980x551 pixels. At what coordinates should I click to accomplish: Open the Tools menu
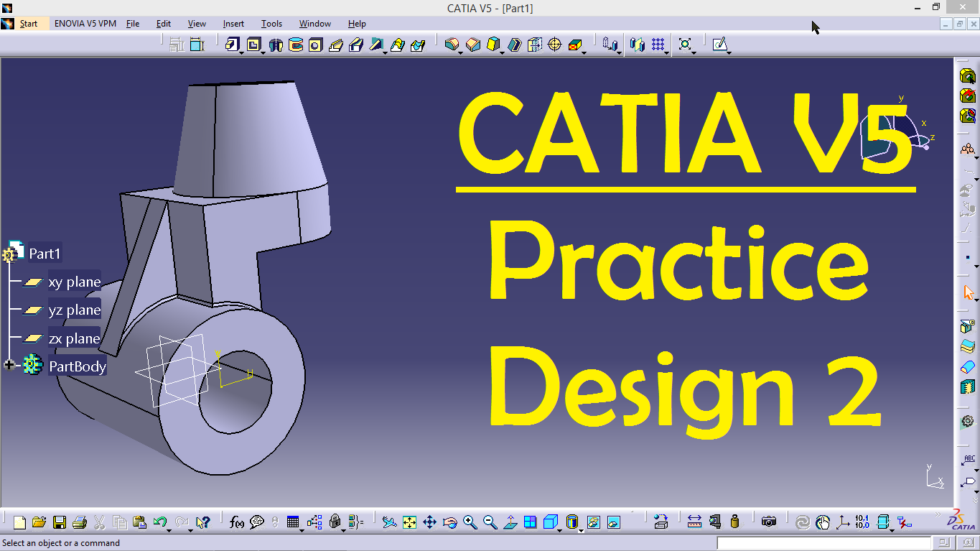tap(271, 24)
